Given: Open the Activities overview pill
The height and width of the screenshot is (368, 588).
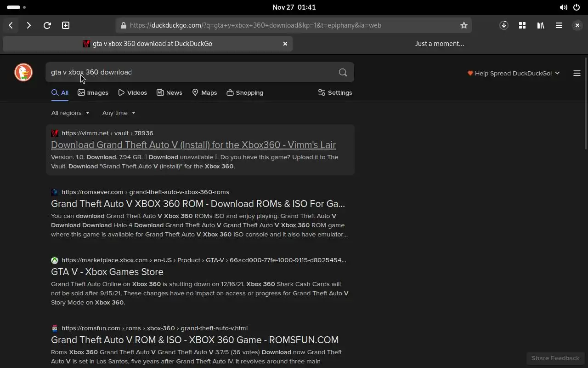Looking at the screenshot, I should point(17,7).
